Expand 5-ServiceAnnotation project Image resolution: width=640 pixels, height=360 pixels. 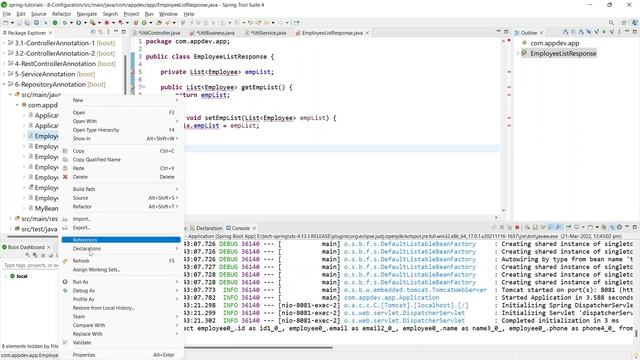(x=4, y=74)
